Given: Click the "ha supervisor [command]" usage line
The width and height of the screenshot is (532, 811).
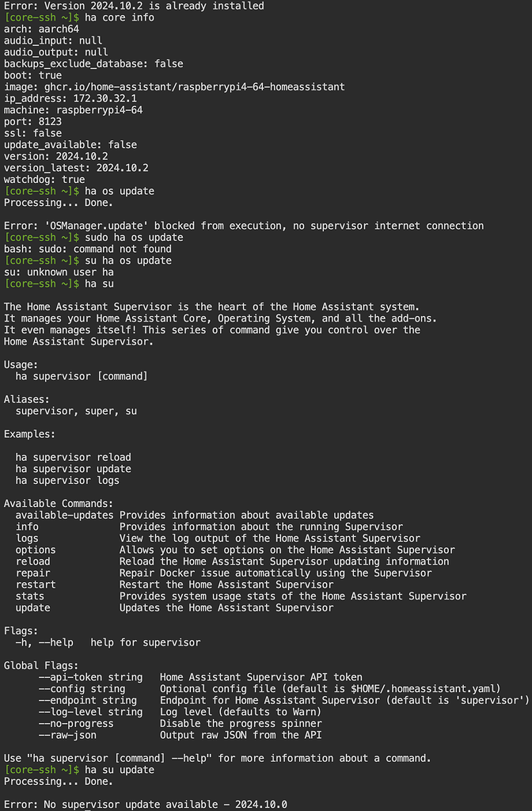Looking at the screenshot, I should (82, 376).
